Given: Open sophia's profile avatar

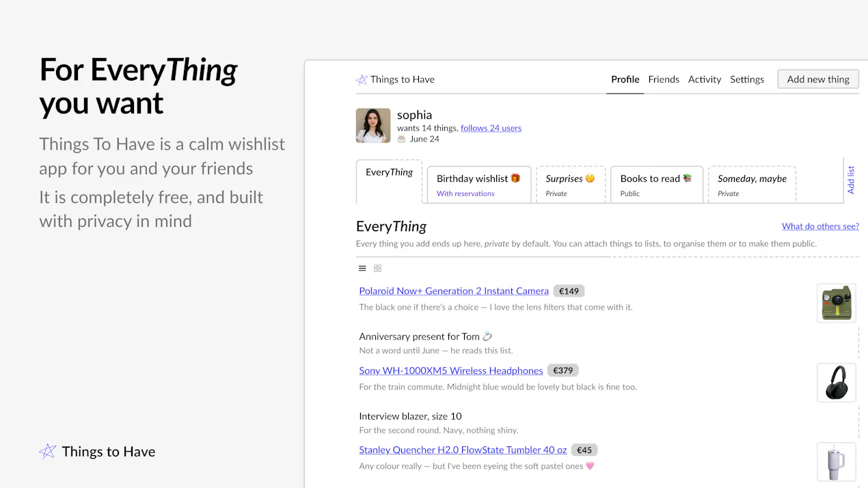Looking at the screenshot, I should tap(373, 125).
